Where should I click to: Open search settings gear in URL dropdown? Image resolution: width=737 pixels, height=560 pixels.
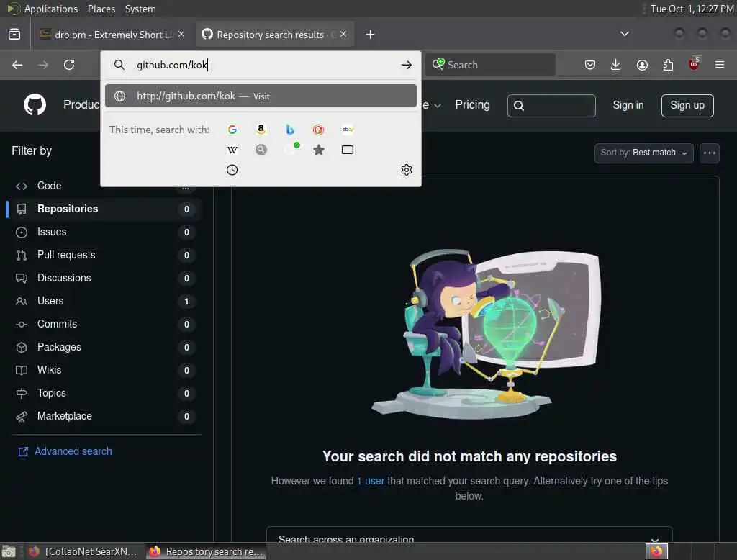tap(407, 170)
